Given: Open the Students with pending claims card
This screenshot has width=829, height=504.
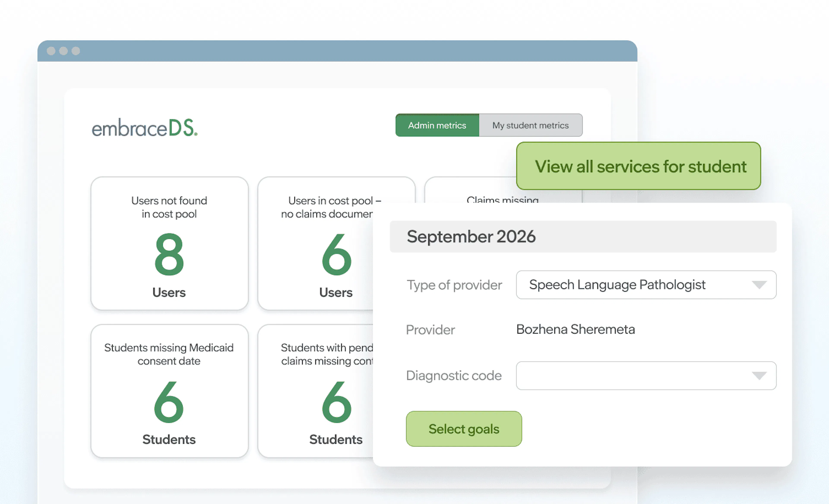Looking at the screenshot, I should point(316,391).
